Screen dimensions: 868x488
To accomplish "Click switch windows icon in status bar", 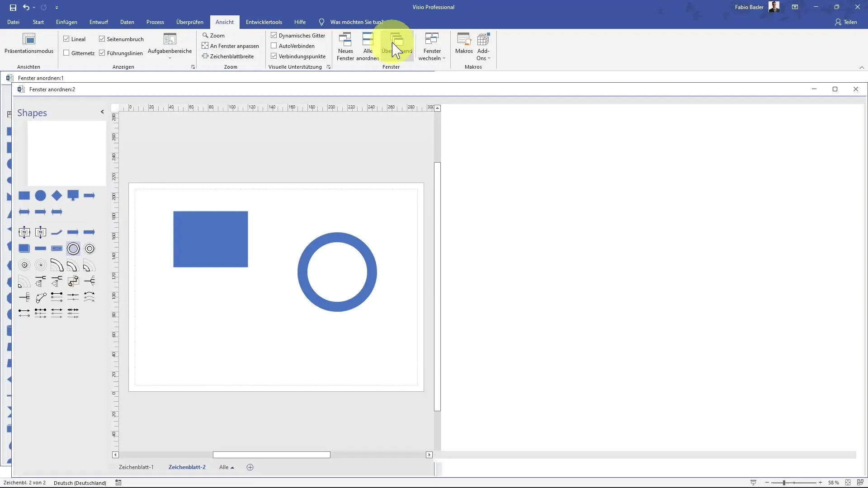I will coord(860,483).
